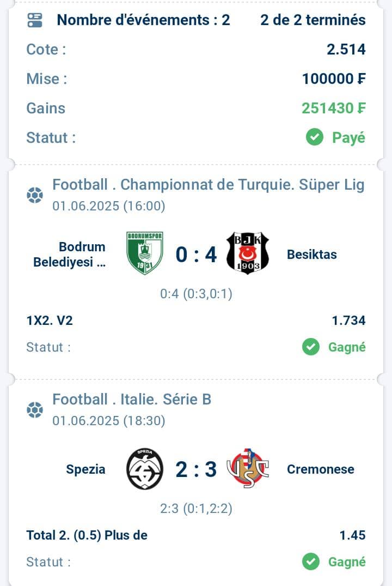Open the Championnat de Turquie Süper Lig link
The height and width of the screenshot is (586, 392).
pos(209,185)
